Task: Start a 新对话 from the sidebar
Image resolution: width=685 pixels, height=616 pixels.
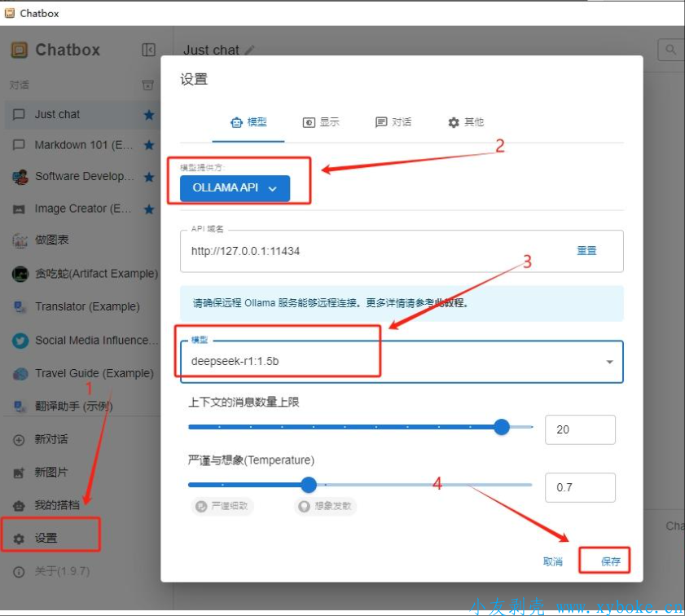Action: click(x=50, y=439)
